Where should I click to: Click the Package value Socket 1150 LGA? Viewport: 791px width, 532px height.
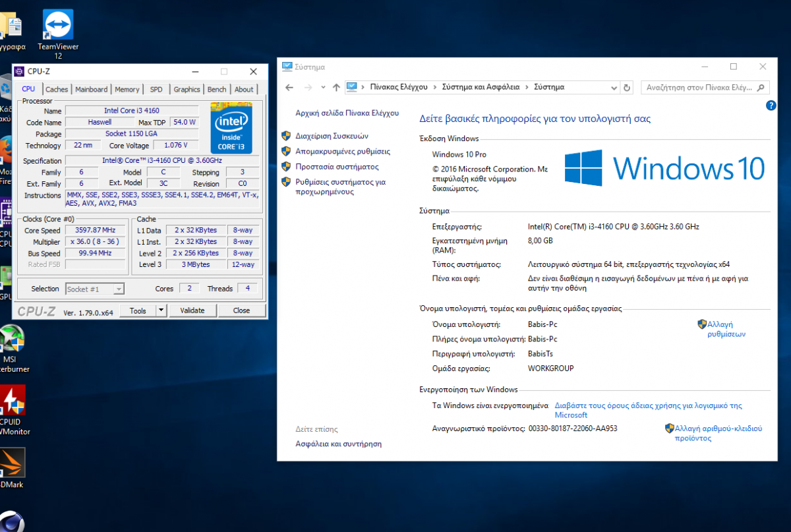coord(131,134)
